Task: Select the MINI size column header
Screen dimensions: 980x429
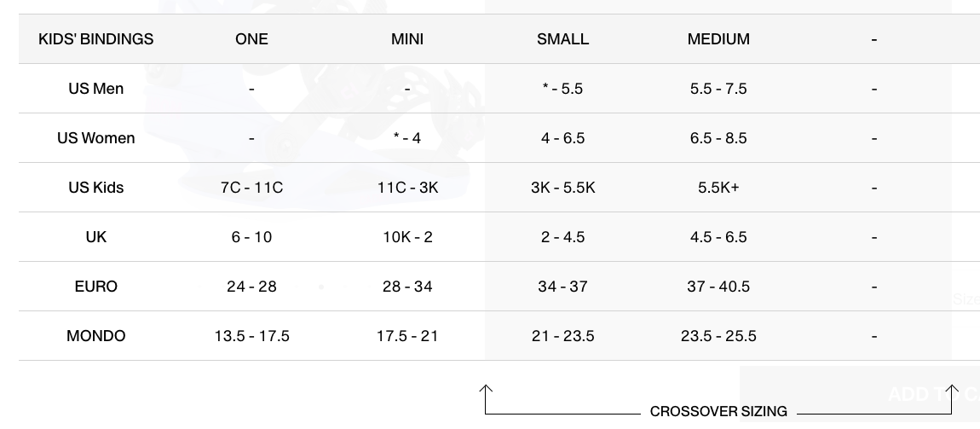Action: [x=407, y=39]
